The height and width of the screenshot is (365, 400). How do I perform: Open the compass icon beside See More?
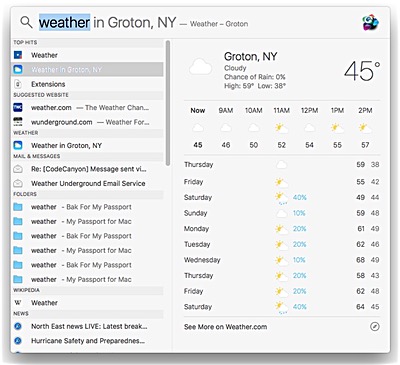point(375,327)
